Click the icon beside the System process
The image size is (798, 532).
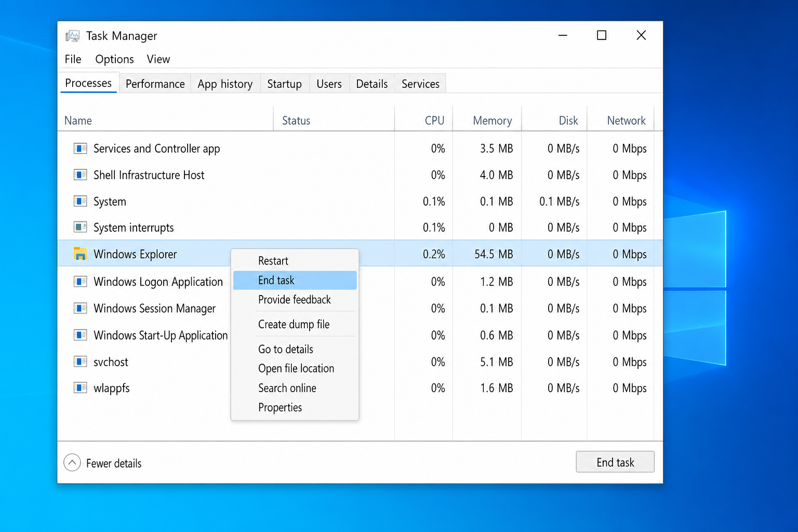tap(80, 201)
